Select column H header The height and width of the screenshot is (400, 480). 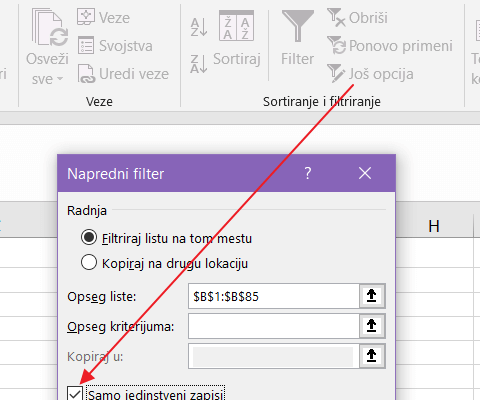tap(434, 226)
